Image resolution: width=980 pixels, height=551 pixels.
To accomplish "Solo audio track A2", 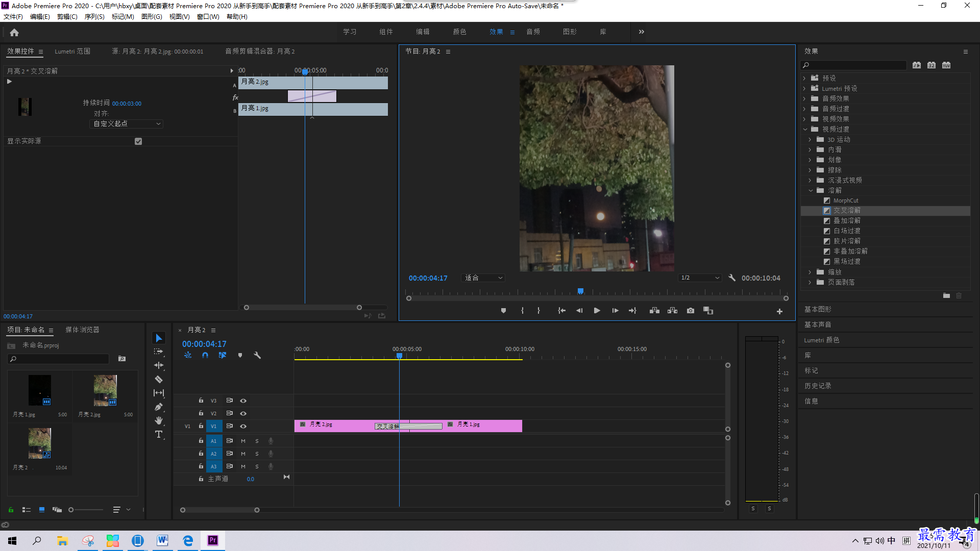I will click(257, 454).
